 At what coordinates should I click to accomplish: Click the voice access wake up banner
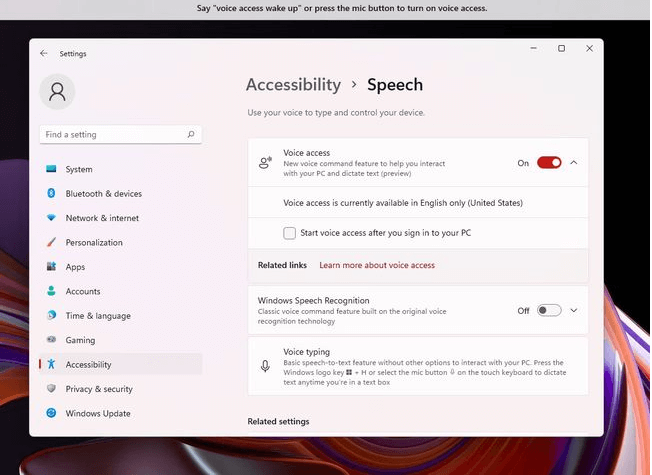click(x=342, y=8)
